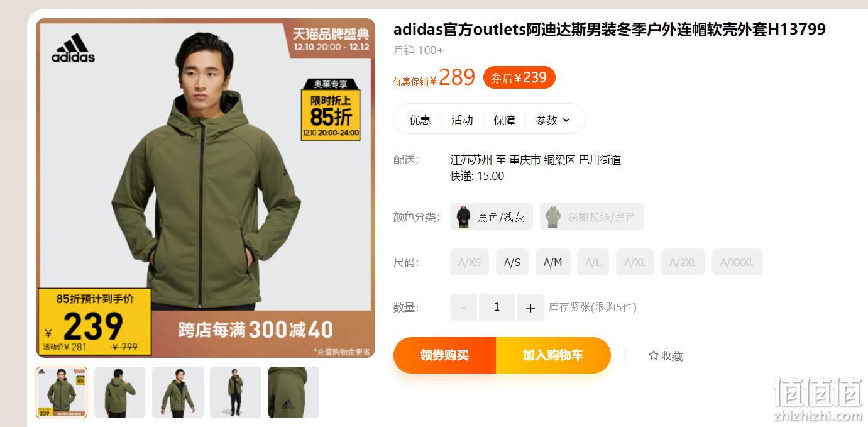The image size is (868, 427).
Task: Select the 黑色/浅灰 color option
Action: pyautogui.click(x=492, y=216)
